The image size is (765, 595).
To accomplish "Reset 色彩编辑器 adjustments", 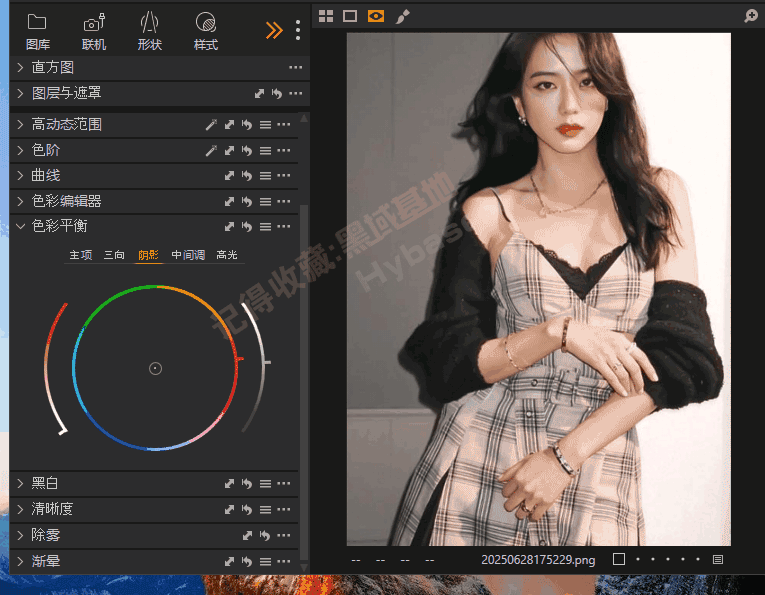I will pos(247,201).
